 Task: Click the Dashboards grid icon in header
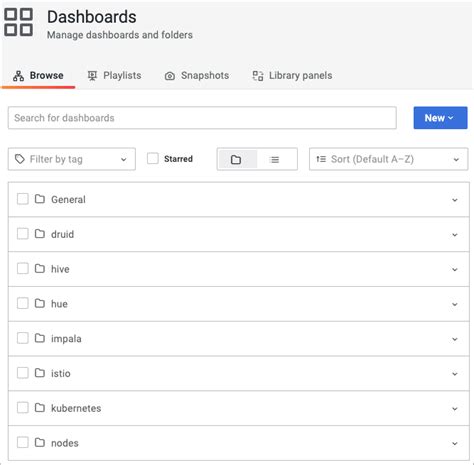pos(18,22)
